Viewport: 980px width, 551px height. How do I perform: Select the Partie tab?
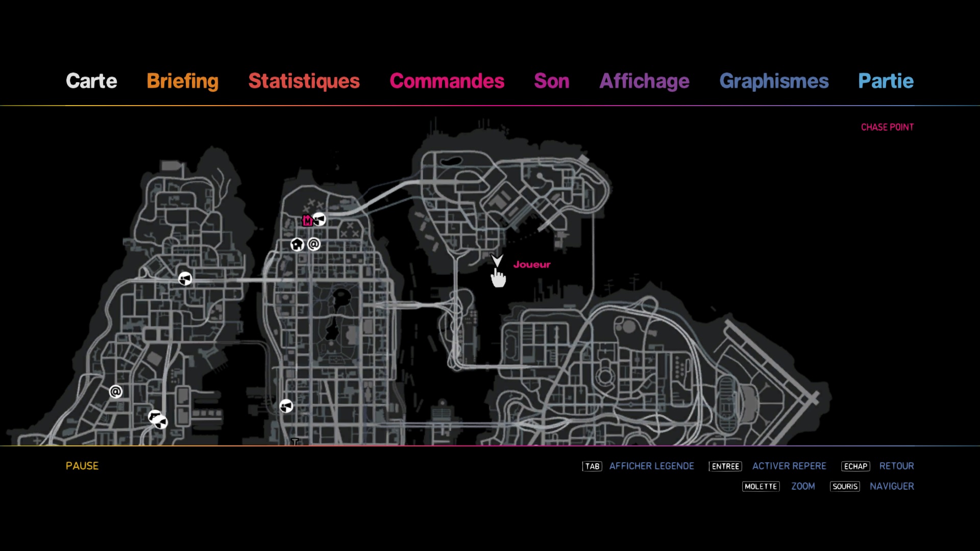click(886, 81)
